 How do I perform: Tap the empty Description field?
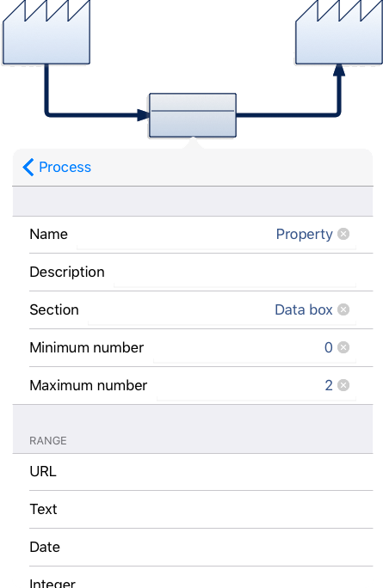click(x=235, y=273)
